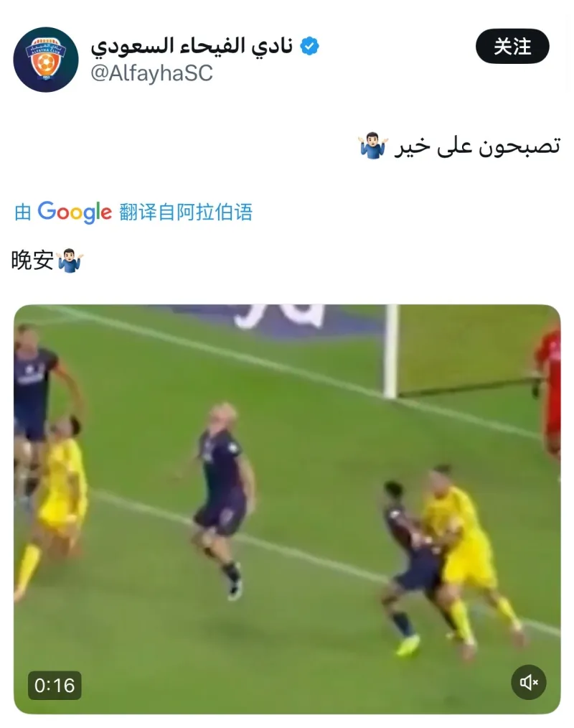This screenshot has width=574, height=728.
Task: Click the white goalpost in the video
Action: point(391,352)
